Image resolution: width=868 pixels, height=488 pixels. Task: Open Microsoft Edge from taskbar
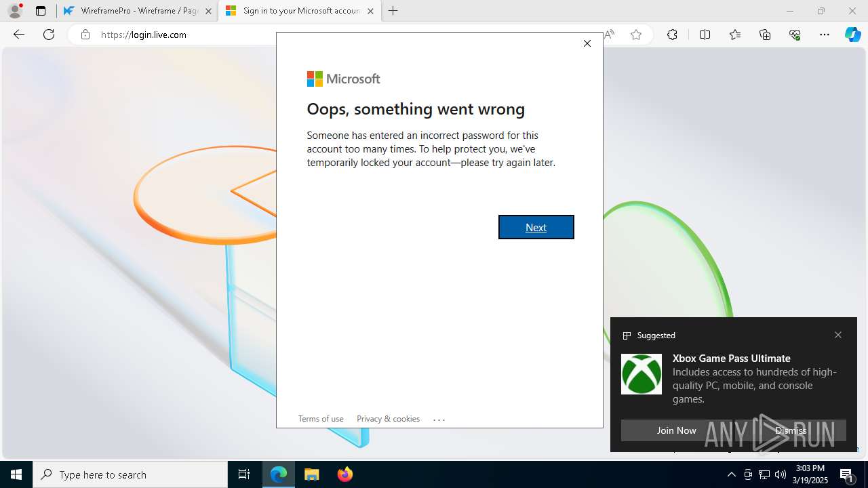(279, 474)
